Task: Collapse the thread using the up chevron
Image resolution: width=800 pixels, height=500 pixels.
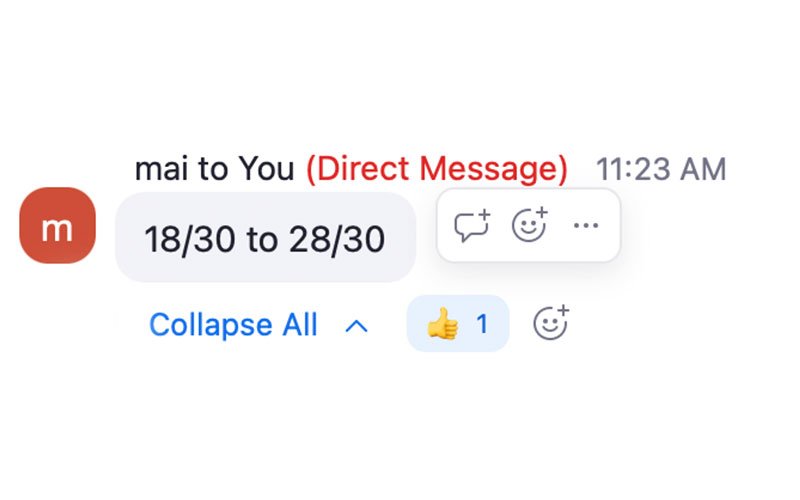Action: tap(356, 325)
